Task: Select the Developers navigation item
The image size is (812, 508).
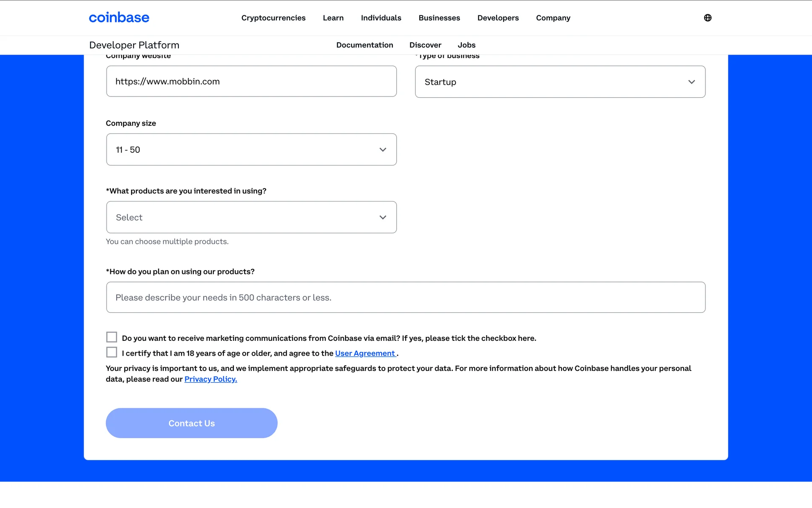Action: (x=498, y=18)
